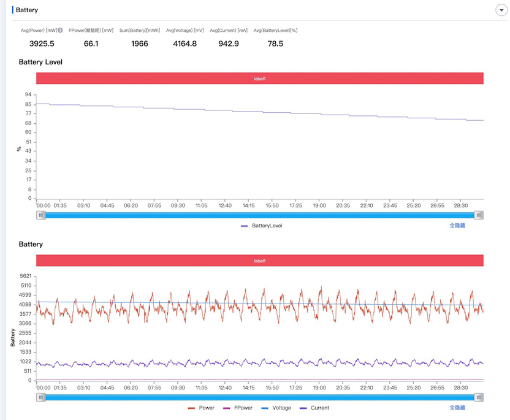Viewport: 510px width, 420px height.
Task: Select the label1 bar above the Battery chart
Action: pyautogui.click(x=259, y=261)
